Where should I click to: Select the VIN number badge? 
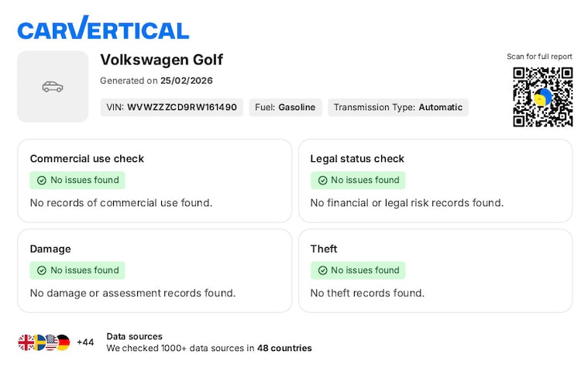coord(171,108)
